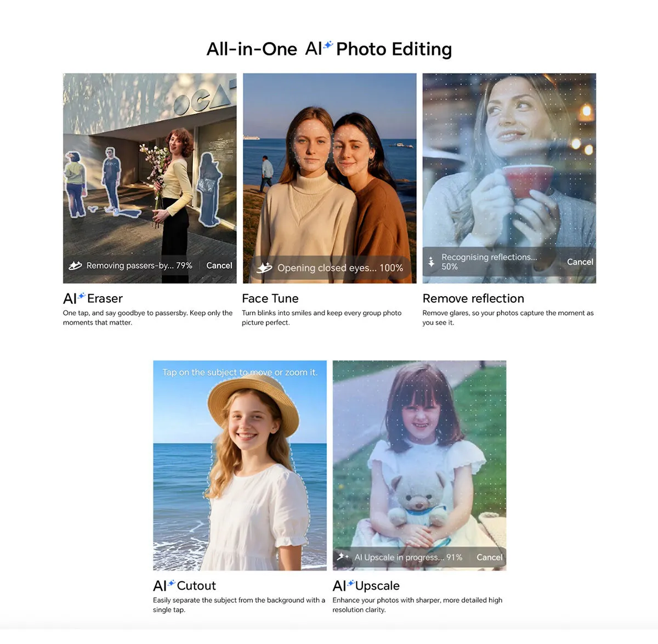
Task: Cancel the AI Upscale progress
Action: coord(489,557)
